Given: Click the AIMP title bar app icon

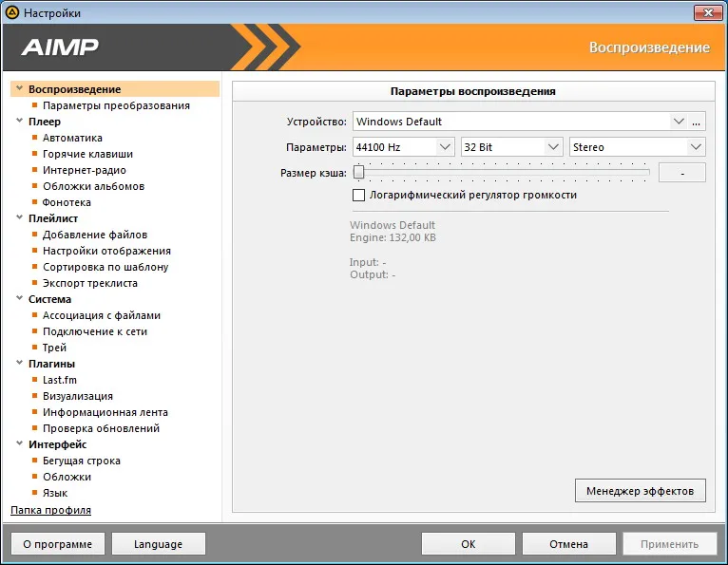Looking at the screenshot, I should tap(12, 12).
